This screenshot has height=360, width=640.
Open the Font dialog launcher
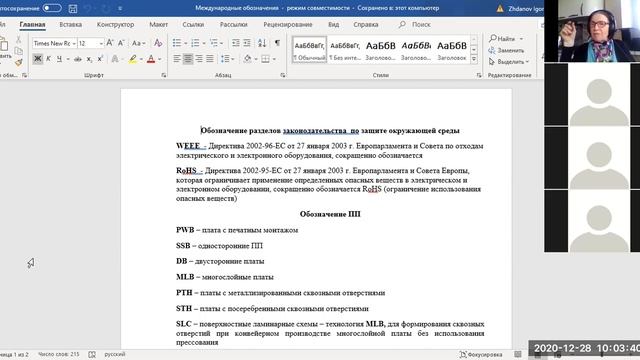pyautogui.click(x=164, y=75)
